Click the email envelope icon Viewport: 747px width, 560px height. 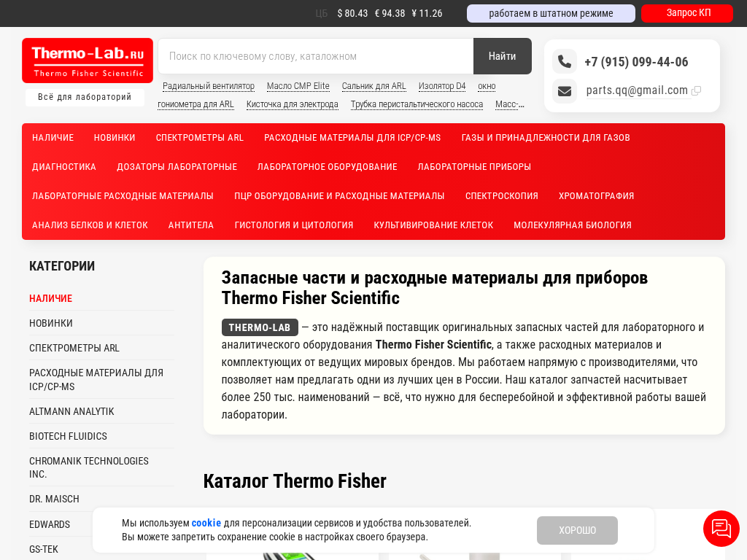coord(565,91)
